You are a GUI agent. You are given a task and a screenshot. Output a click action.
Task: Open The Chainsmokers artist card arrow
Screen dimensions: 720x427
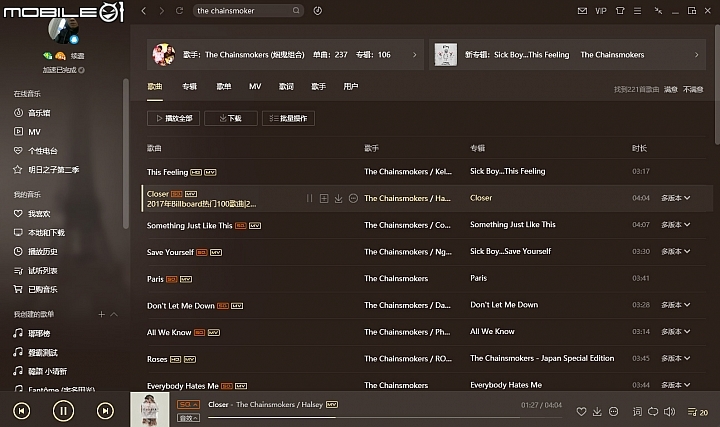point(414,55)
